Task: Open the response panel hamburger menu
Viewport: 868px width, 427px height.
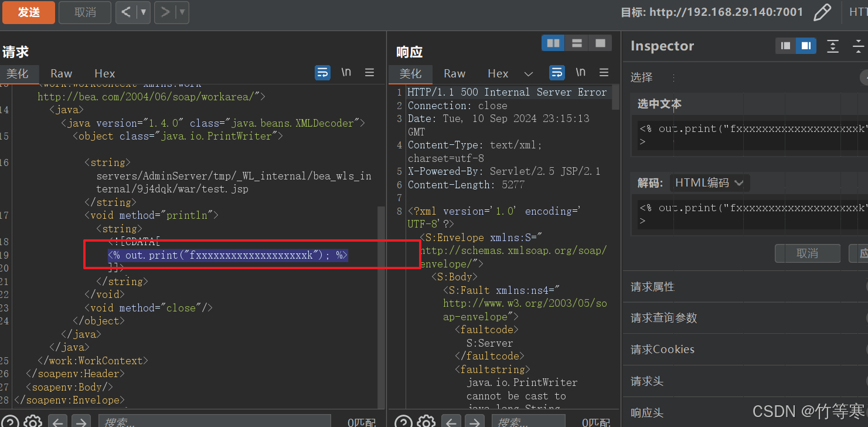Action: 604,72
